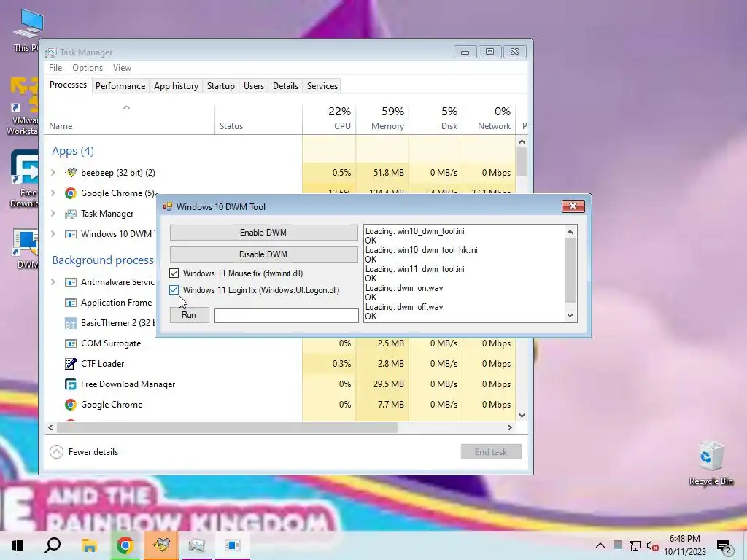Image resolution: width=747 pixels, height=560 pixels.
Task: Switch to the Details tab
Action: 285,86
